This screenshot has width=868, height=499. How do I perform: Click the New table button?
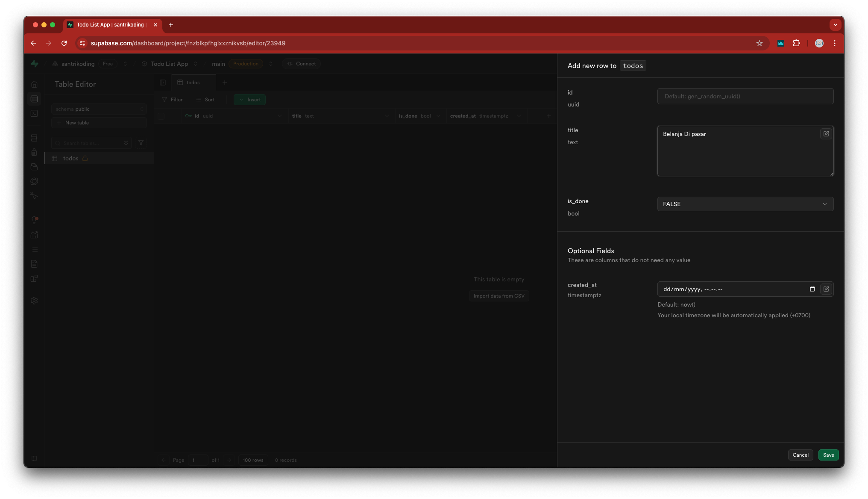click(99, 123)
